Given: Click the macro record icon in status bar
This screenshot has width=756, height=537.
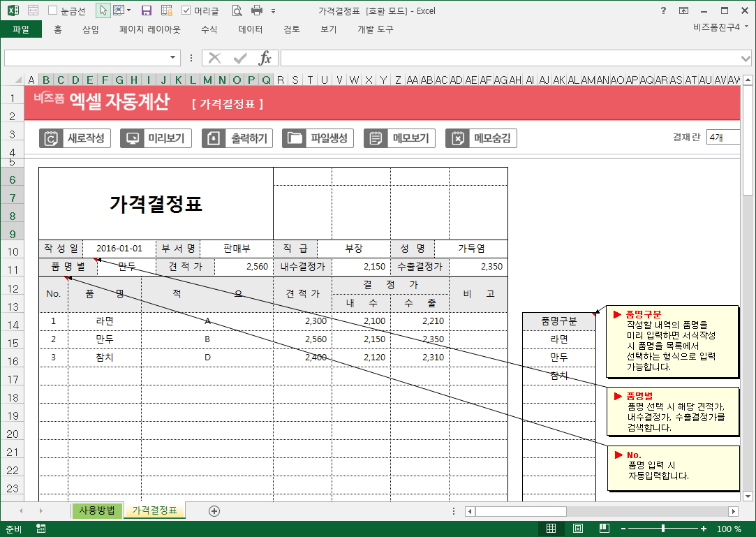Looking at the screenshot, I should click(x=41, y=529).
